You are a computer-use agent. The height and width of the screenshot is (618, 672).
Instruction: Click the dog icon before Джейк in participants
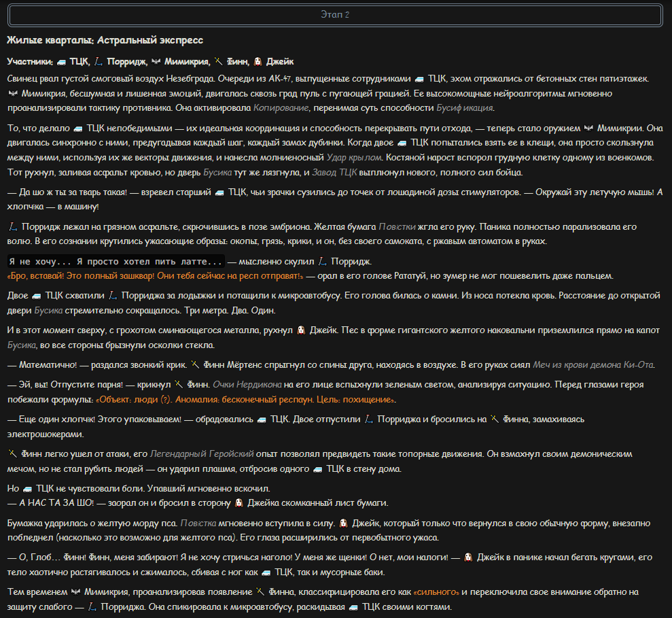[x=258, y=62]
